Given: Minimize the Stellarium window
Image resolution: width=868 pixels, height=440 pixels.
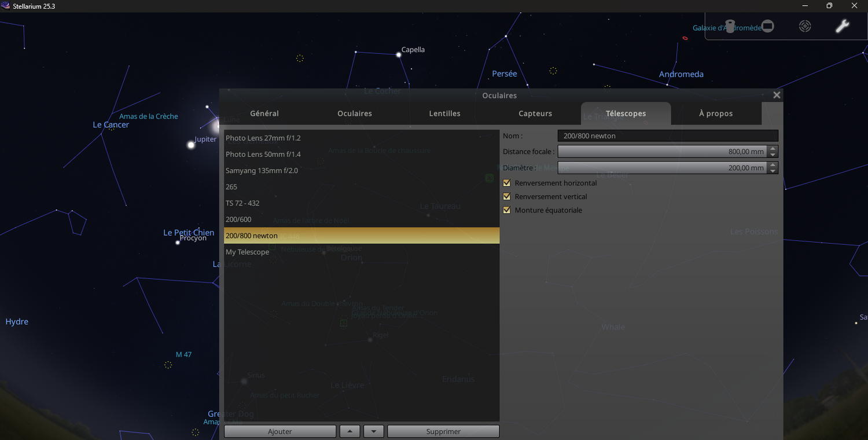Looking at the screenshot, I should click(x=804, y=6).
